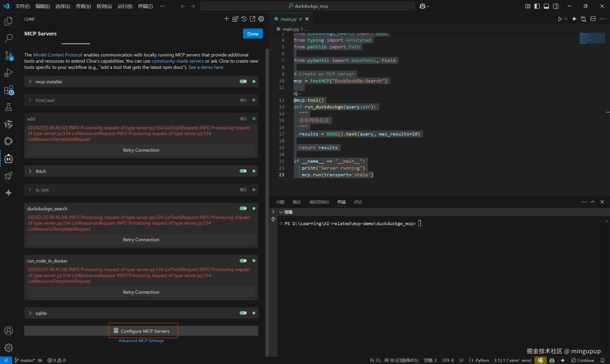The width and height of the screenshot is (610, 364).
Task: Open the Search view in activity bar
Action: pos(9,38)
